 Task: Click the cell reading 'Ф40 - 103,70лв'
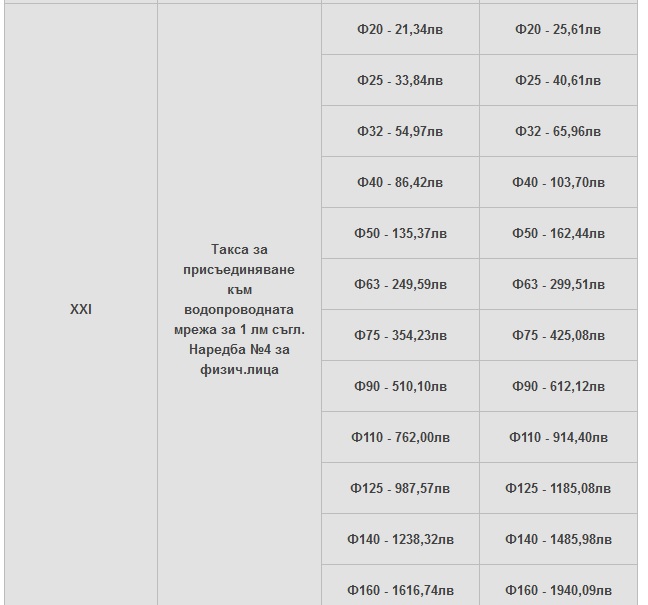coord(558,183)
